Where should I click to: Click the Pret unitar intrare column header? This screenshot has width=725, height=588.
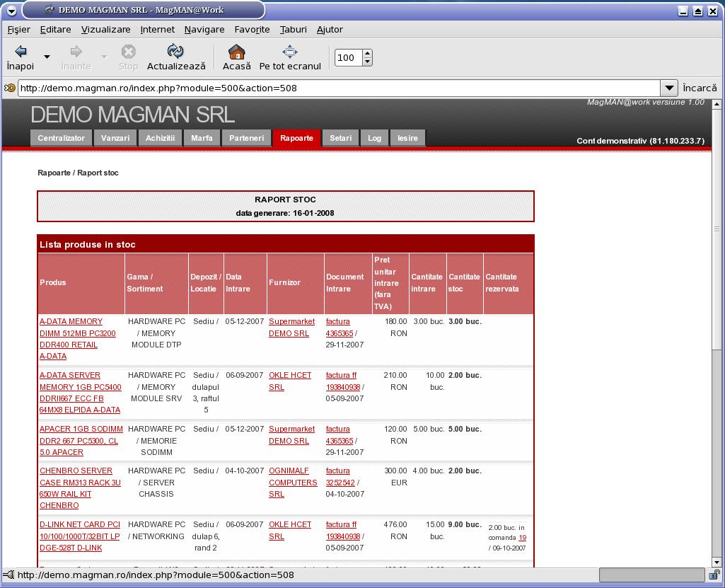pyautogui.click(x=390, y=282)
